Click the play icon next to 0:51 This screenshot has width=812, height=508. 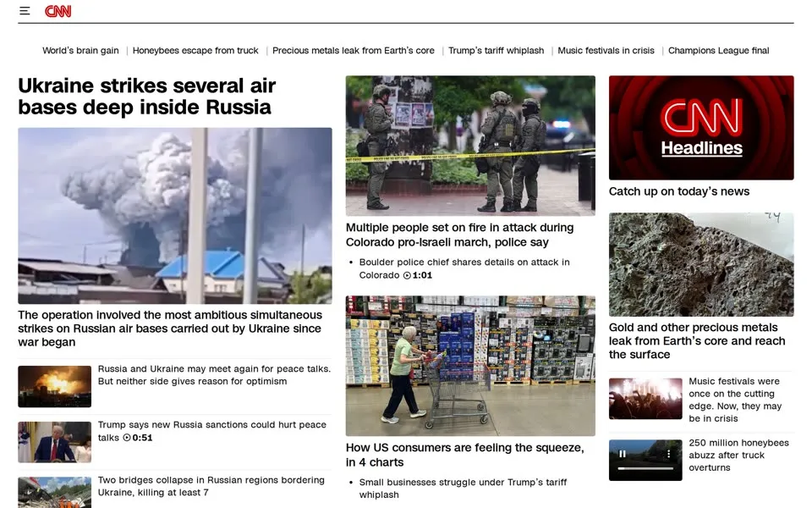coord(127,438)
